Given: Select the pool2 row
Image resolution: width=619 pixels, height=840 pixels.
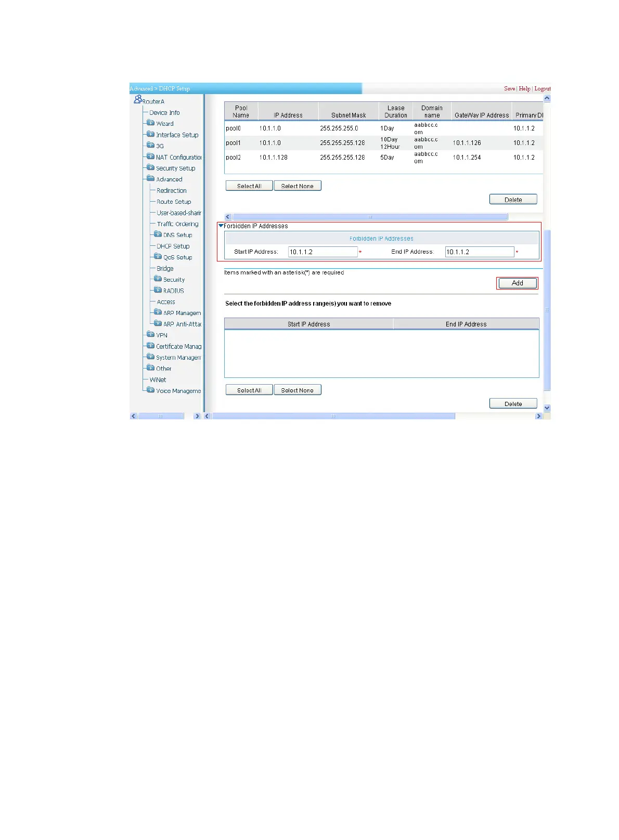Looking at the screenshot, I should pos(383,157).
